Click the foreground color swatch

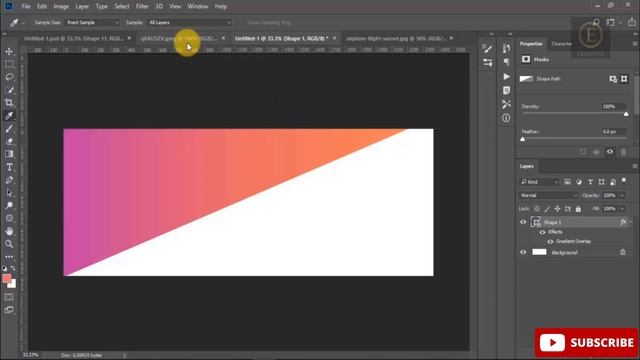pos(7,278)
